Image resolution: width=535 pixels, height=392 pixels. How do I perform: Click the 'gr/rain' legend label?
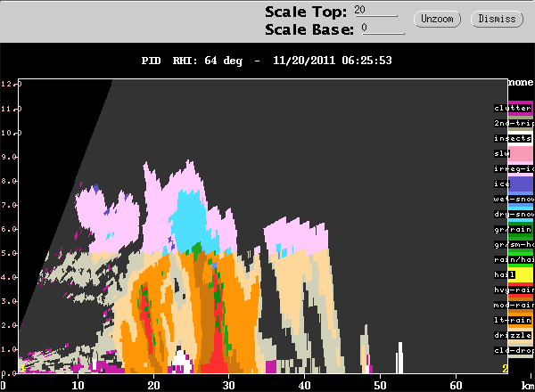point(513,229)
